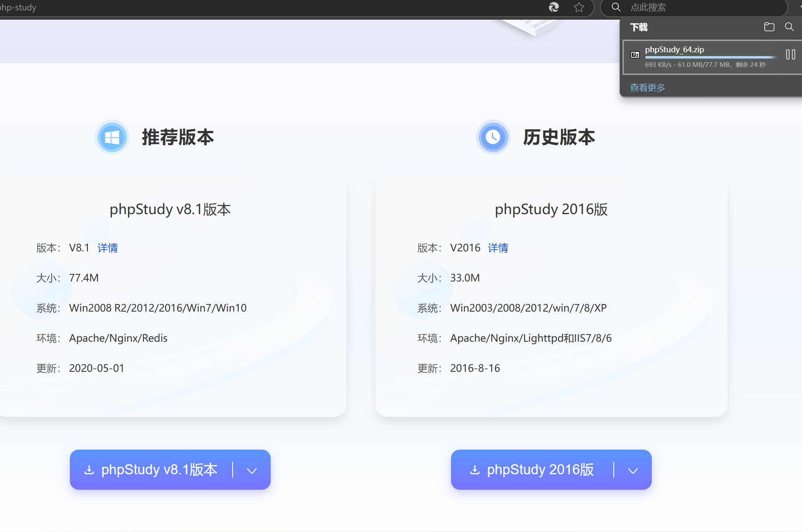Click the Apache/Nginx/Lighttpd和IIS7/8/6 environment text
802x532 pixels.
(531, 338)
